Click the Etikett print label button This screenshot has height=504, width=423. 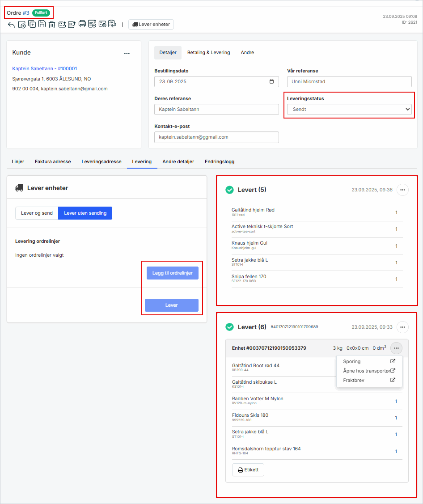tap(248, 470)
